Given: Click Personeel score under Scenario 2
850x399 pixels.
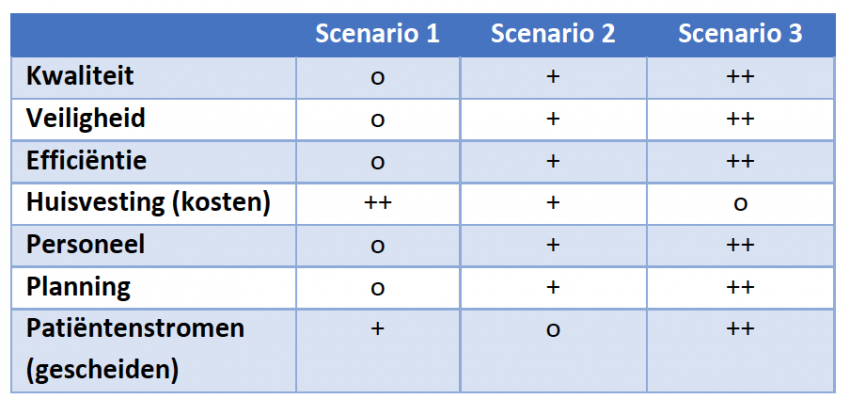Looking at the screenshot, I should tap(553, 245).
